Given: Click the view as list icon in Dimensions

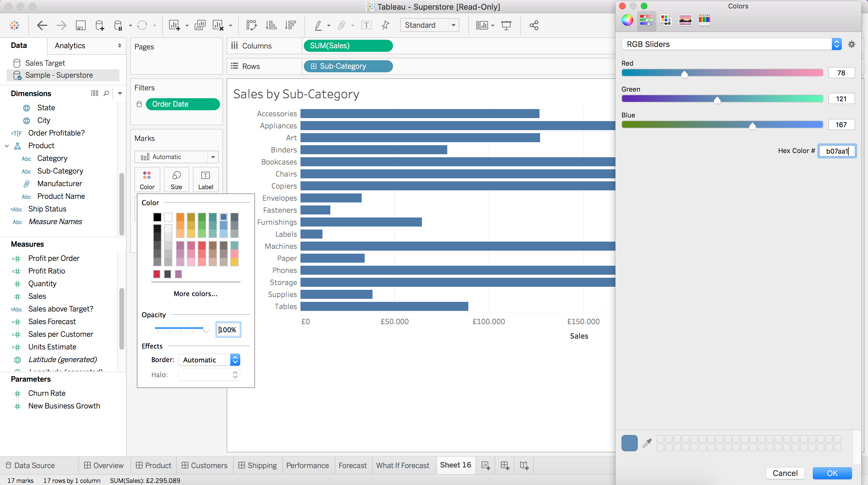Looking at the screenshot, I should (x=95, y=93).
